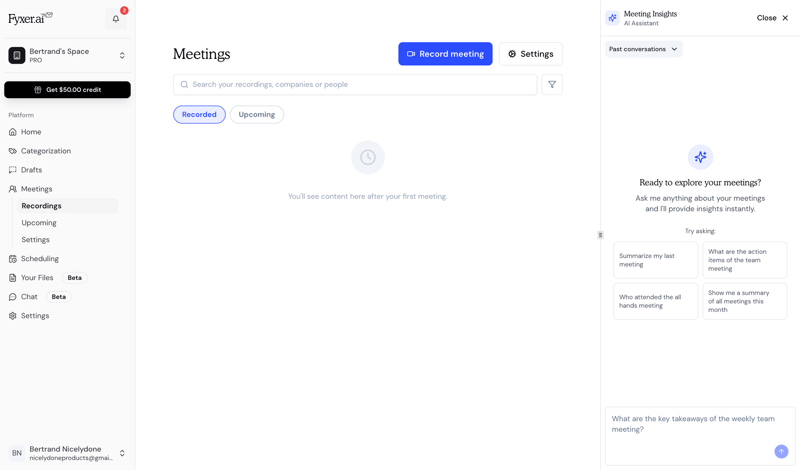Click the gift icon in credit button
Screen dimensions: 800x470
point(37,89)
